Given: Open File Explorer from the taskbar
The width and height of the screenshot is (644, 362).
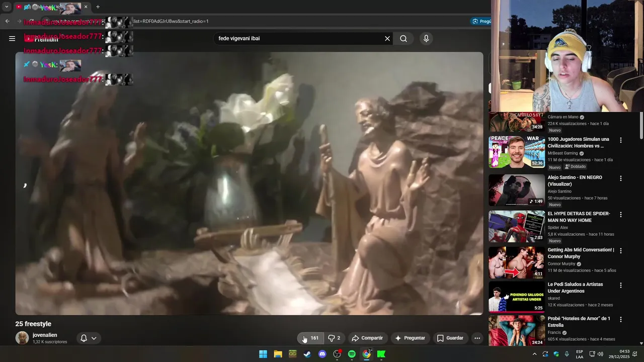Looking at the screenshot, I should click(x=278, y=354).
